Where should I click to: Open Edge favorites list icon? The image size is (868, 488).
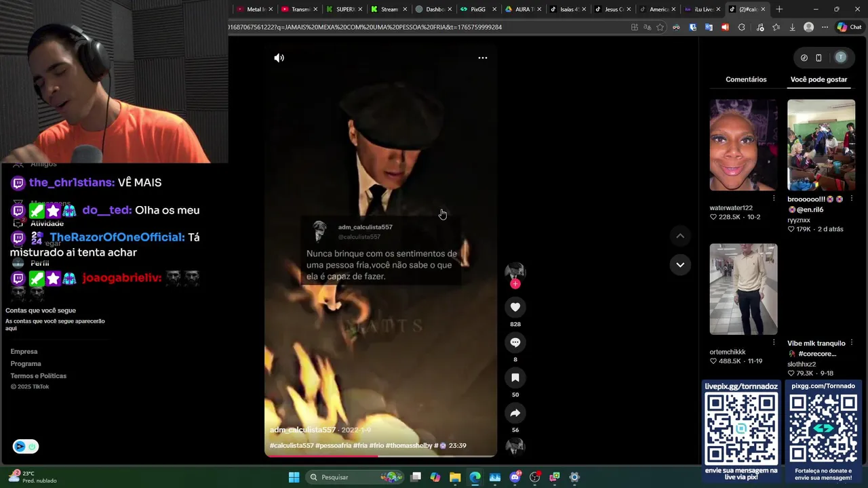776,27
